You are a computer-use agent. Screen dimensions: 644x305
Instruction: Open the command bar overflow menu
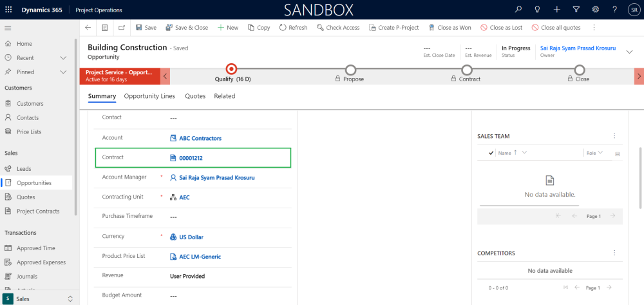coord(594,28)
